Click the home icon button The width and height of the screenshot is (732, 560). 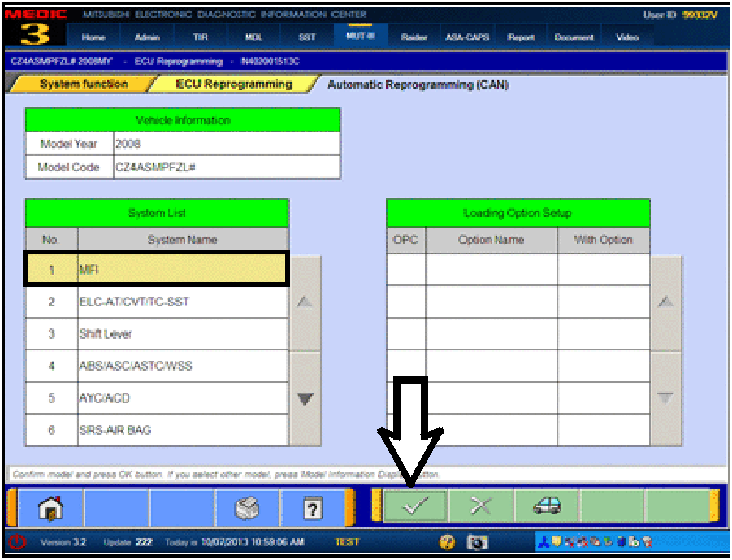point(51,507)
